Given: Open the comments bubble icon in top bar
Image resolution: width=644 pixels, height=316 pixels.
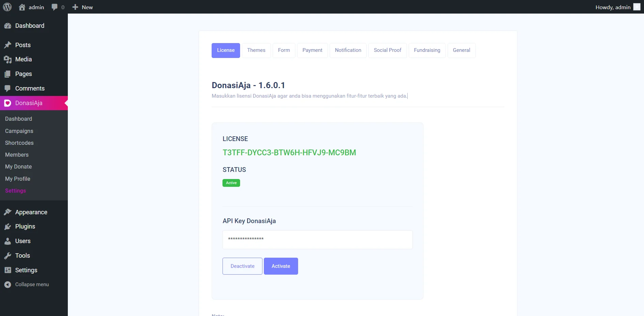Looking at the screenshot, I should click(55, 7).
